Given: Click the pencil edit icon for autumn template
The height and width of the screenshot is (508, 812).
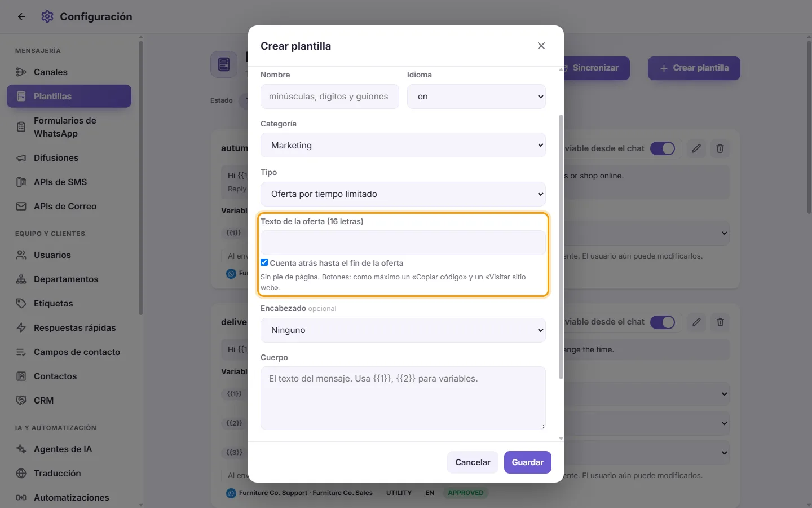Looking at the screenshot, I should pos(696,148).
